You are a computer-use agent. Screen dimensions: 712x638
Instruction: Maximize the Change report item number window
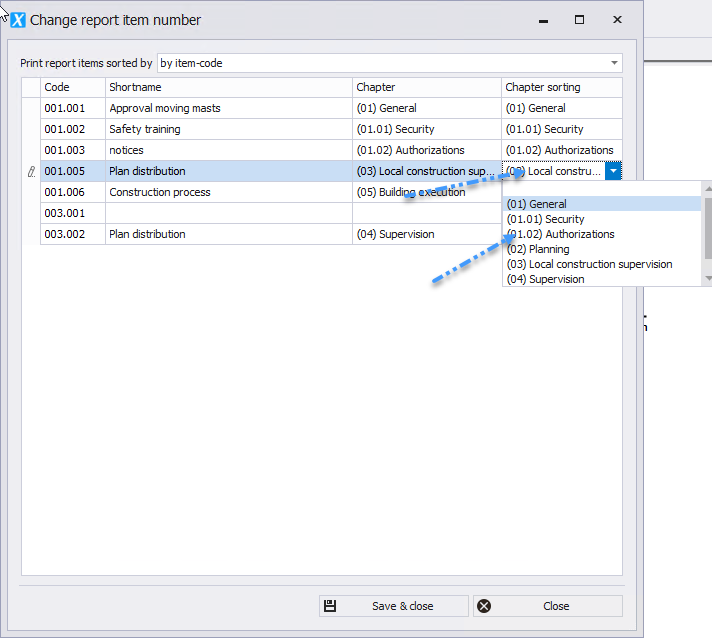579,20
